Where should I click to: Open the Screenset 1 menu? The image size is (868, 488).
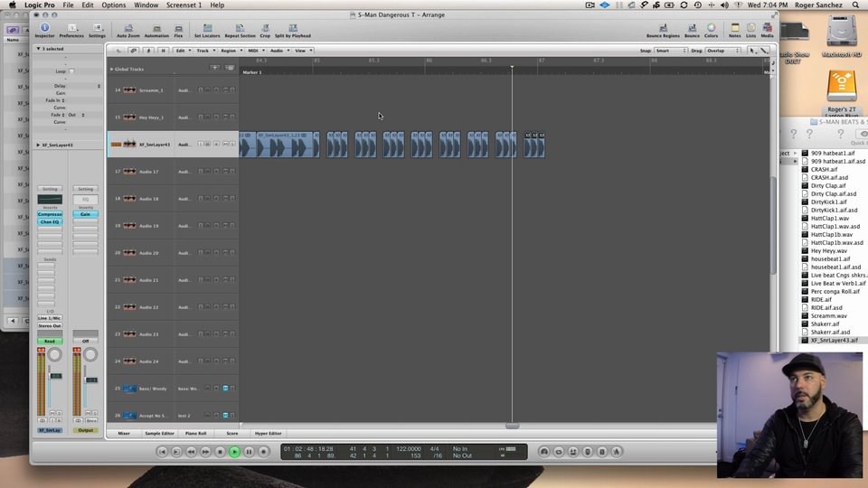click(x=184, y=5)
